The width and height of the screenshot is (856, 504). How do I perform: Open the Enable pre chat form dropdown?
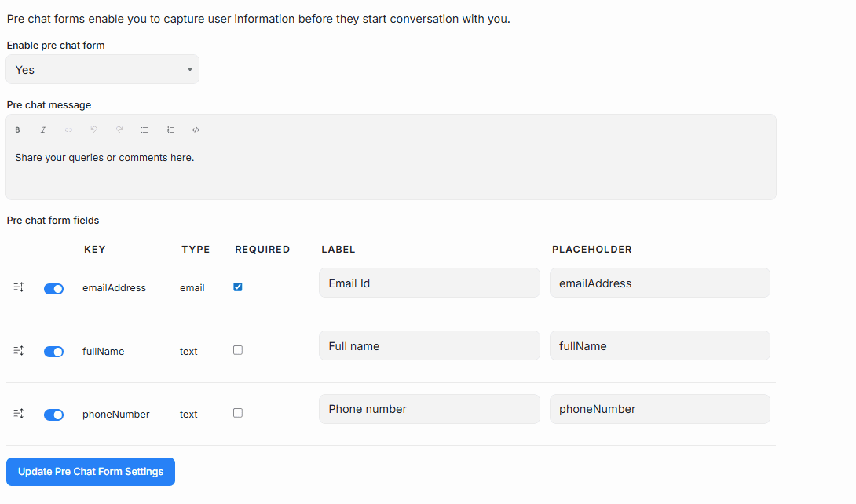[x=102, y=69]
